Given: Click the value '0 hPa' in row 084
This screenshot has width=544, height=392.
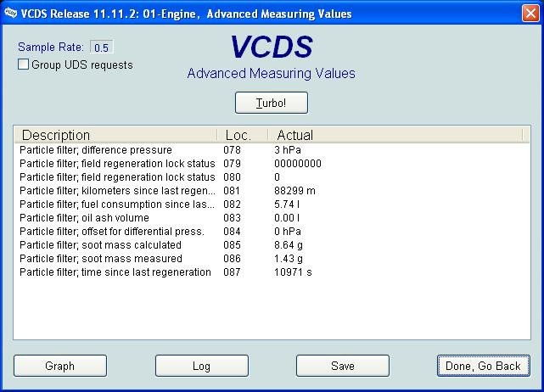Looking at the screenshot, I should (288, 231).
